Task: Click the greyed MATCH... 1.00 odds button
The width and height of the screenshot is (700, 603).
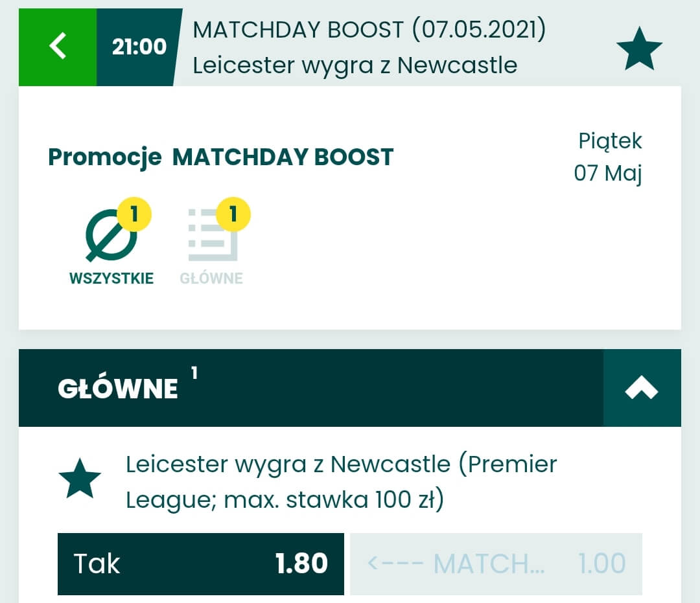Action: (496, 563)
